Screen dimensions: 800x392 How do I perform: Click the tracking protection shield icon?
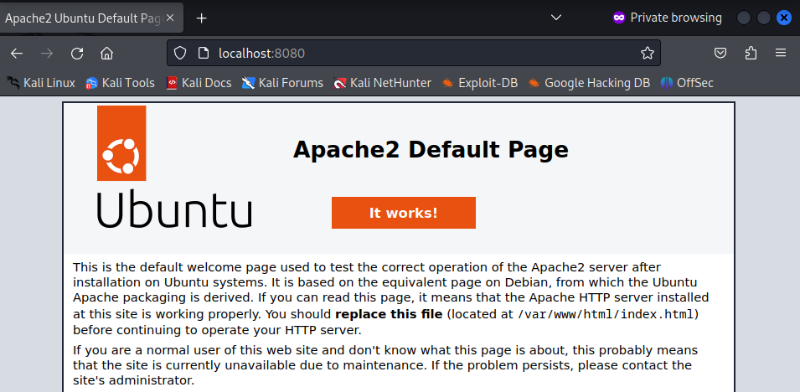click(x=180, y=53)
